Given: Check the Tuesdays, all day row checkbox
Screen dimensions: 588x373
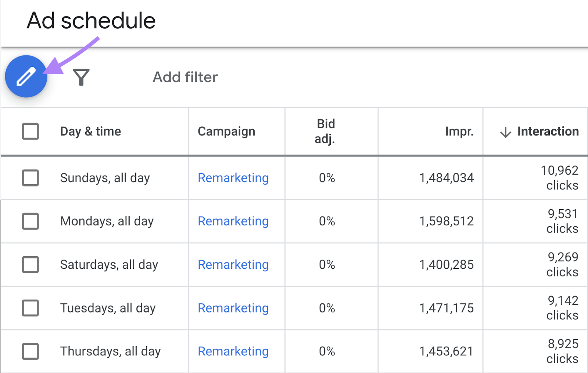Looking at the screenshot, I should 30,308.
